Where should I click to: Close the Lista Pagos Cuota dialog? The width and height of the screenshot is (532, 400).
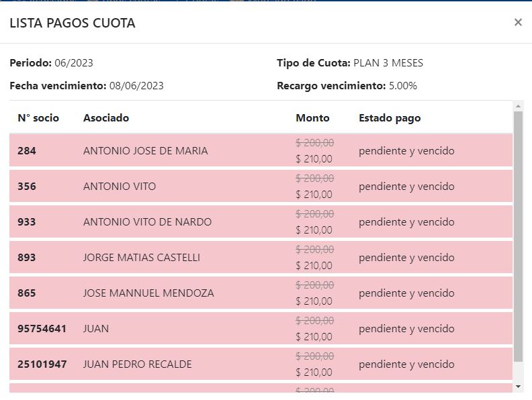pyautogui.click(x=518, y=22)
